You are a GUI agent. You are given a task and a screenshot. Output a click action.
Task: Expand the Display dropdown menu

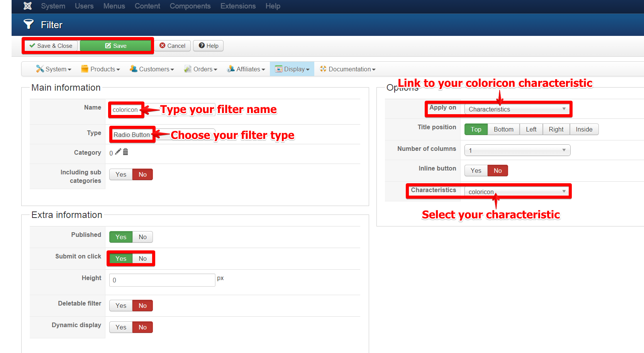pyautogui.click(x=292, y=69)
